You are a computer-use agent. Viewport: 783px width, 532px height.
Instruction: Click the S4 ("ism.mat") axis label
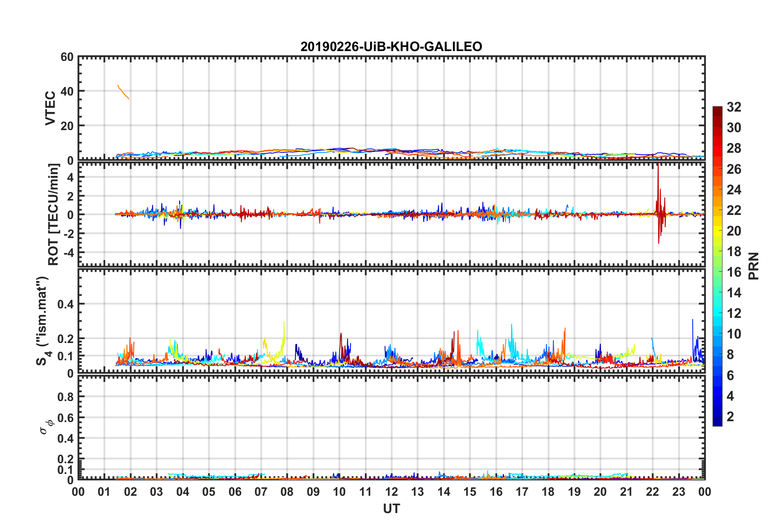tap(43, 321)
